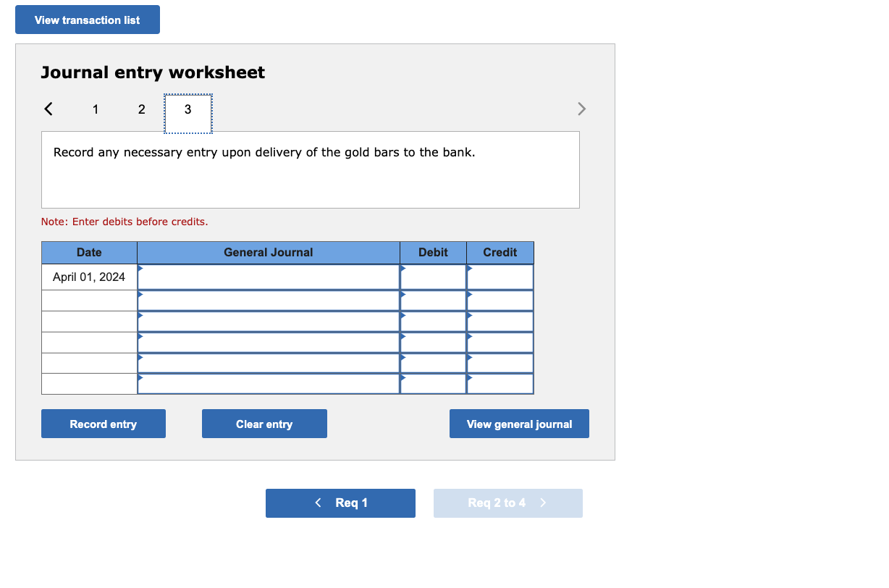This screenshot has width=889, height=588.
Task: Select worksheet tab 1
Action: [95, 109]
